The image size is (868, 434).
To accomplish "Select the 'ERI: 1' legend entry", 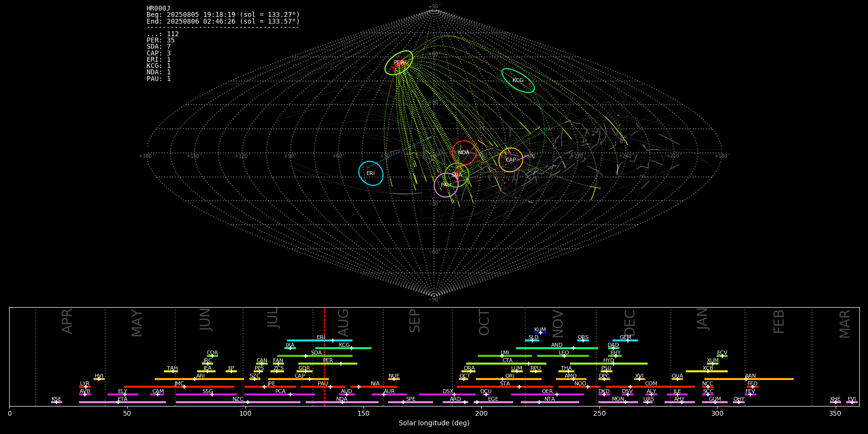I will tap(159, 60).
